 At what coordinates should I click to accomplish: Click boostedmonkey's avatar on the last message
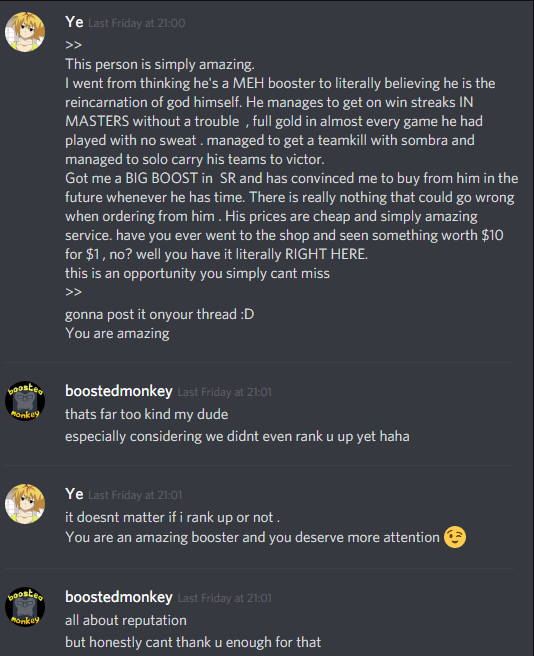pyautogui.click(x=25, y=607)
